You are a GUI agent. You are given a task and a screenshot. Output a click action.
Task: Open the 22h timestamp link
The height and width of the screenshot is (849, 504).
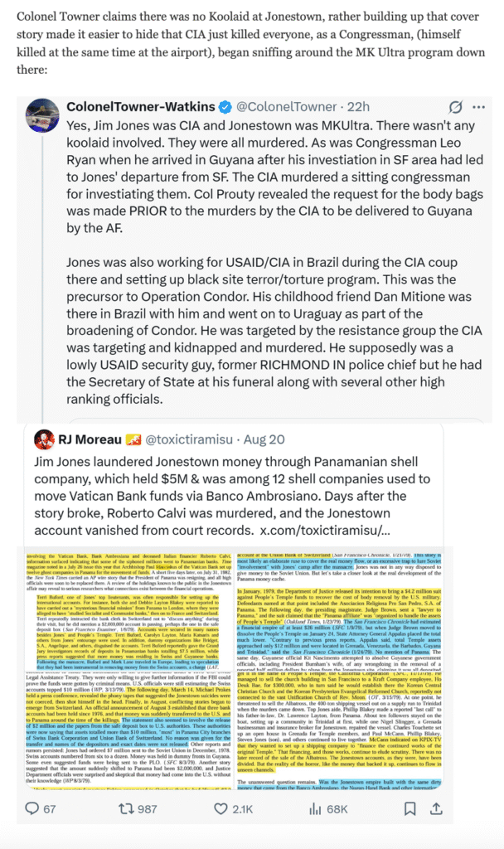[358, 107]
